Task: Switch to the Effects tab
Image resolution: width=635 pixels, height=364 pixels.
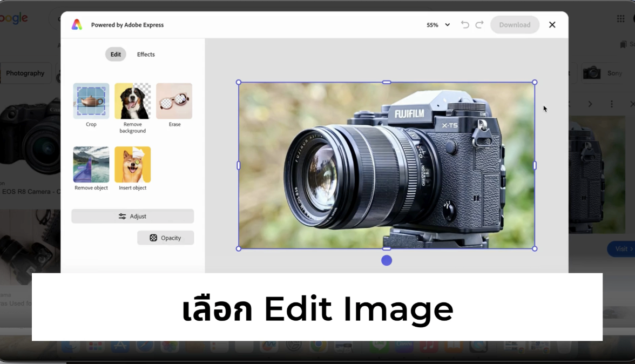Action: click(146, 54)
